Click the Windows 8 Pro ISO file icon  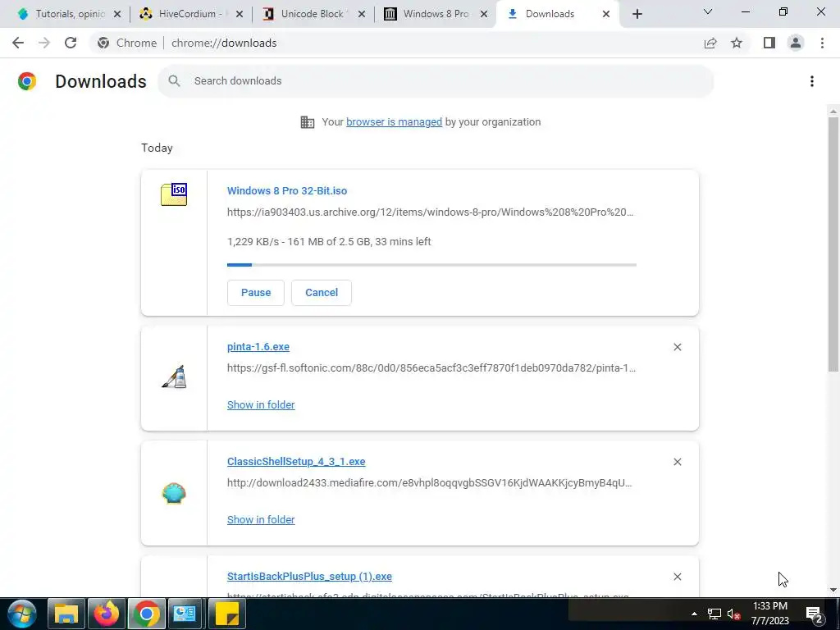pos(174,194)
